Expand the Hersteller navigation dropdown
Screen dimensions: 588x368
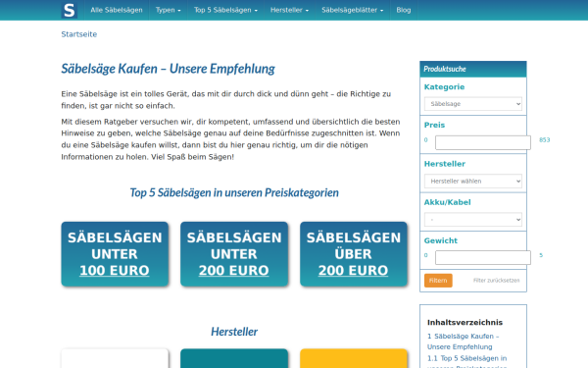coord(289,10)
